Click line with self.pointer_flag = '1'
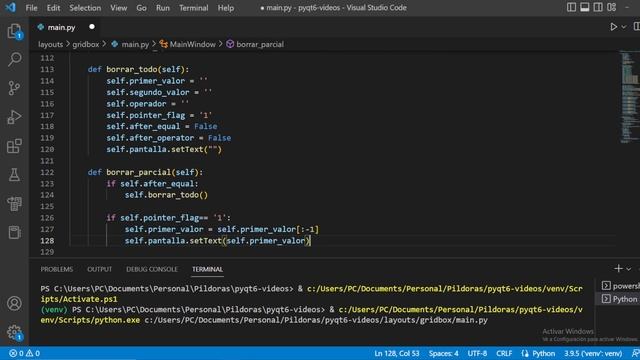Image resolution: width=640 pixels, height=360 pixels. tap(159, 116)
